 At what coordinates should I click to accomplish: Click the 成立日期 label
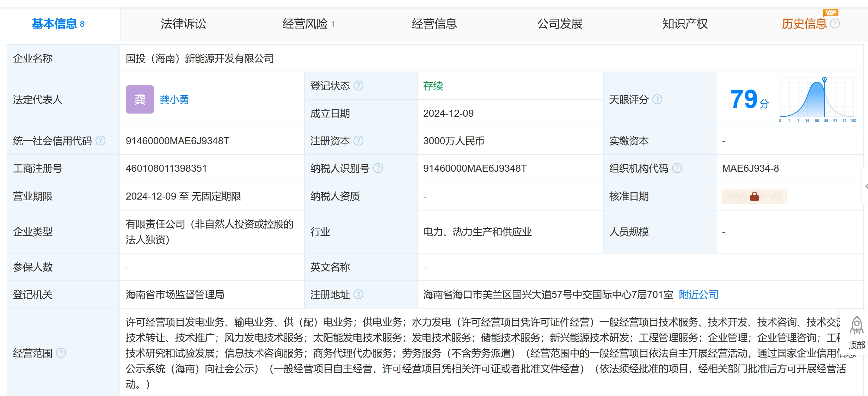tap(330, 113)
